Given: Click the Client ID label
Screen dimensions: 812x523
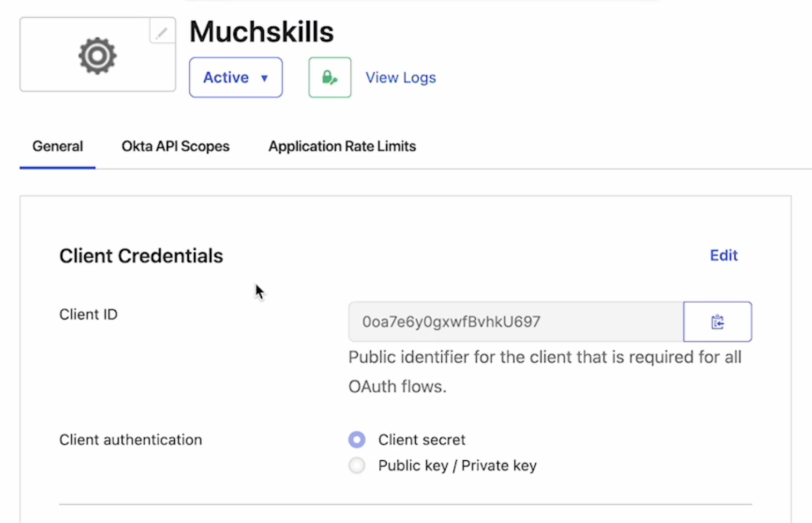Looking at the screenshot, I should (x=88, y=314).
